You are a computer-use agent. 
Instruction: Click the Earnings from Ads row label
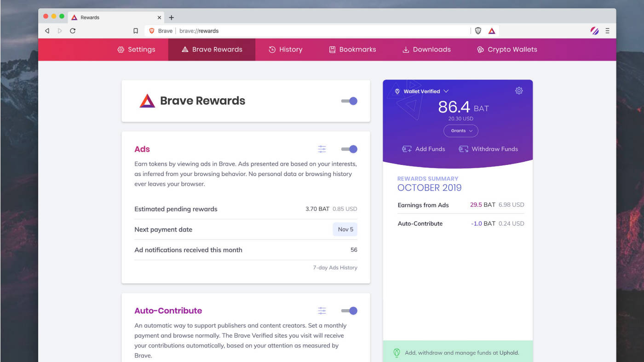pyautogui.click(x=423, y=205)
